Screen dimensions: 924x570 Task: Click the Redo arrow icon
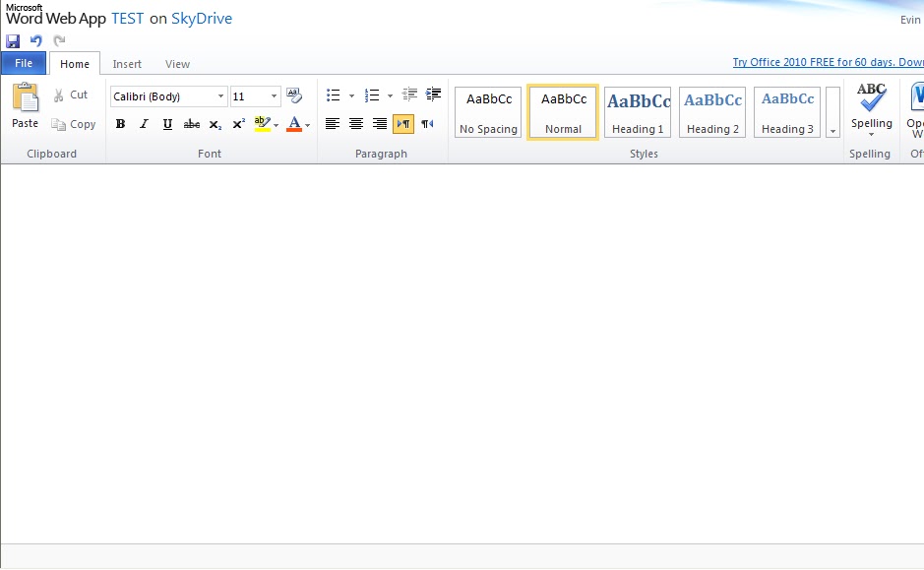coord(59,40)
